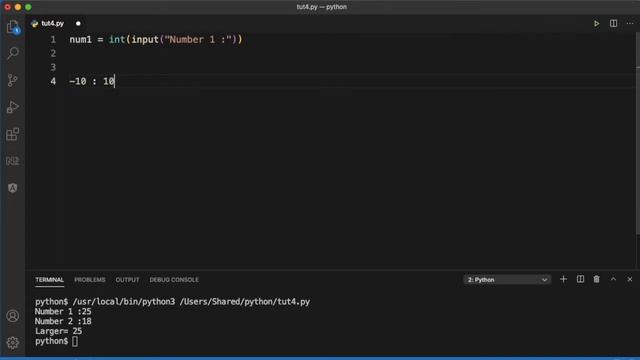Click the input function call on line 1

(144, 40)
